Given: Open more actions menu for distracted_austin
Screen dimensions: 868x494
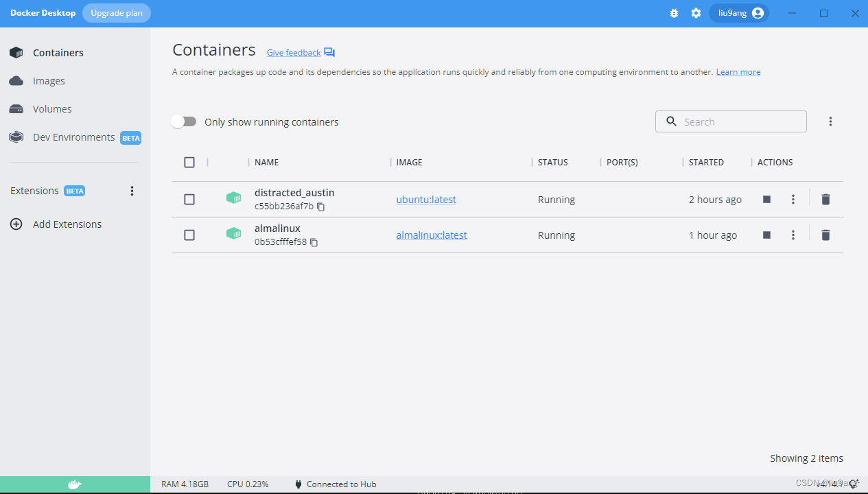Looking at the screenshot, I should (793, 200).
